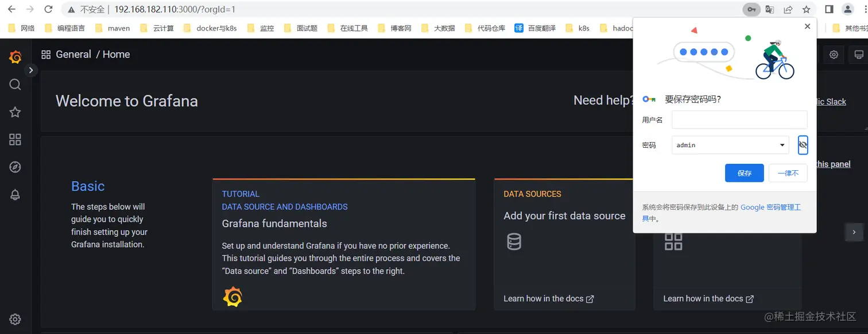Screen dimensions: 868x334
Task: Click the Need help? text
Action: click(x=603, y=100)
